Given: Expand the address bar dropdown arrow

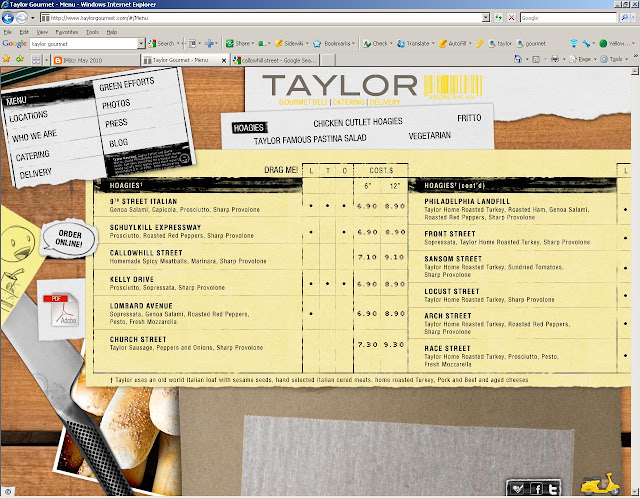Looking at the screenshot, I should [485, 18].
